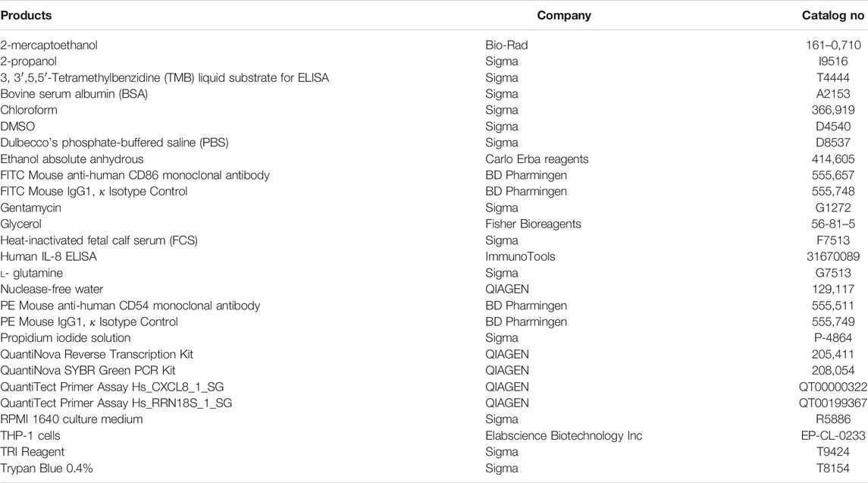Select FITC Mouse anti-human CD86 antibody row
The width and height of the screenshot is (868, 483).
click(434, 176)
